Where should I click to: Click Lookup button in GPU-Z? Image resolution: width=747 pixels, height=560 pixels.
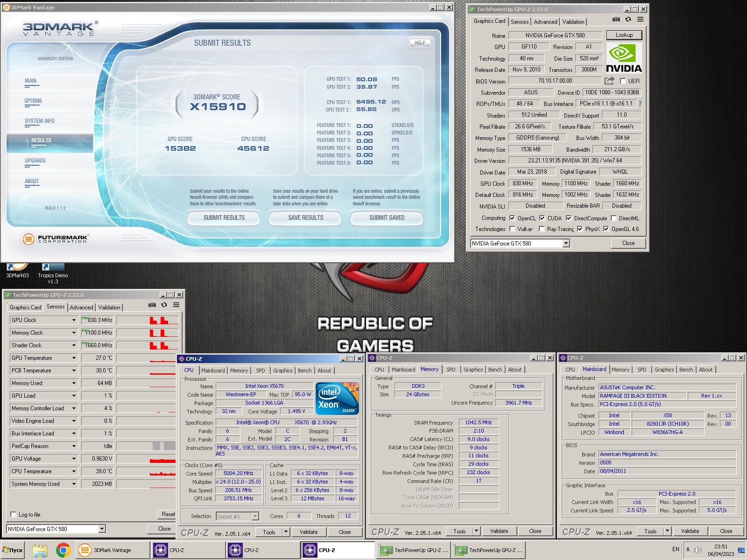[624, 35]
